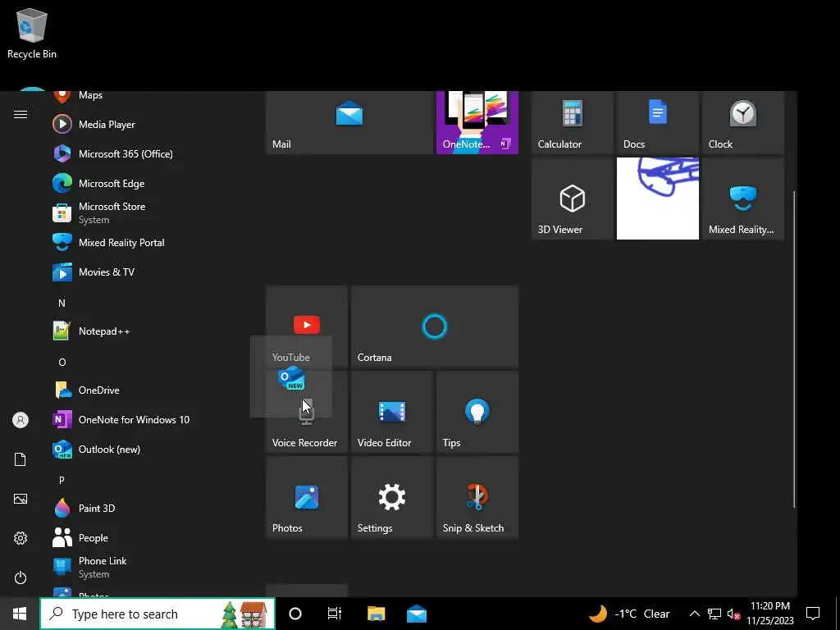Open Settings gear in Start sidebar
This screenshot has height=630, width=840.
point(21,538)
